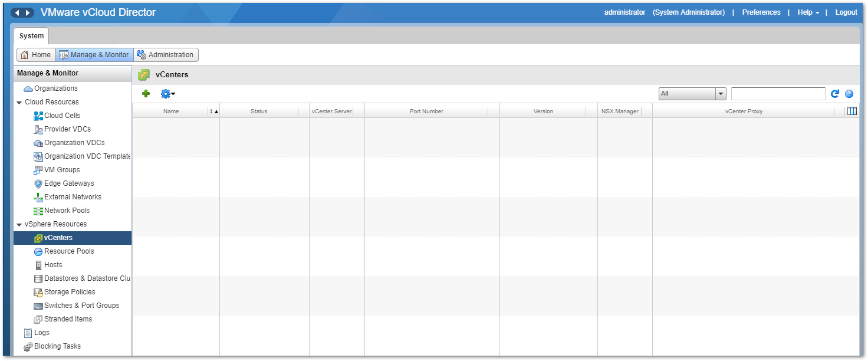
Task: Select the Manage & Monitor tab
Action: (94, 55)
